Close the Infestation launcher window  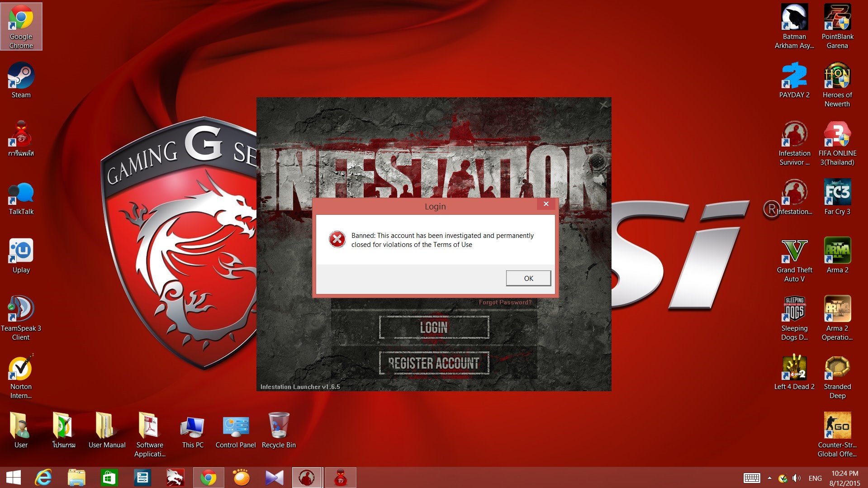click(x=603, y=105)
